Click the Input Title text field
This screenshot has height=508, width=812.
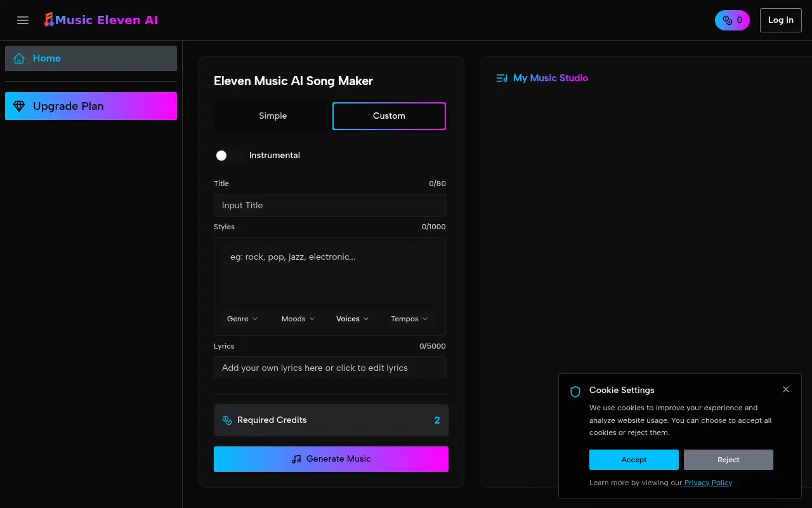point(329,204)
